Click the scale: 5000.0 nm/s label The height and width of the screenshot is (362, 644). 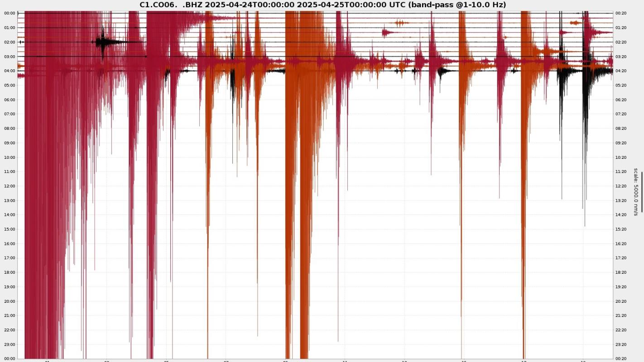[635, 192]
